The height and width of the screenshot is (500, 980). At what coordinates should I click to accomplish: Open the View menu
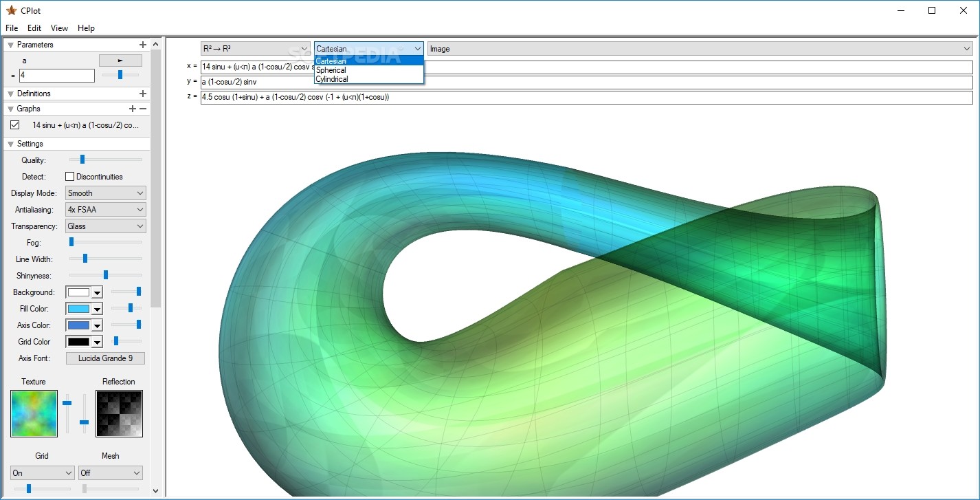pos(59,28)
